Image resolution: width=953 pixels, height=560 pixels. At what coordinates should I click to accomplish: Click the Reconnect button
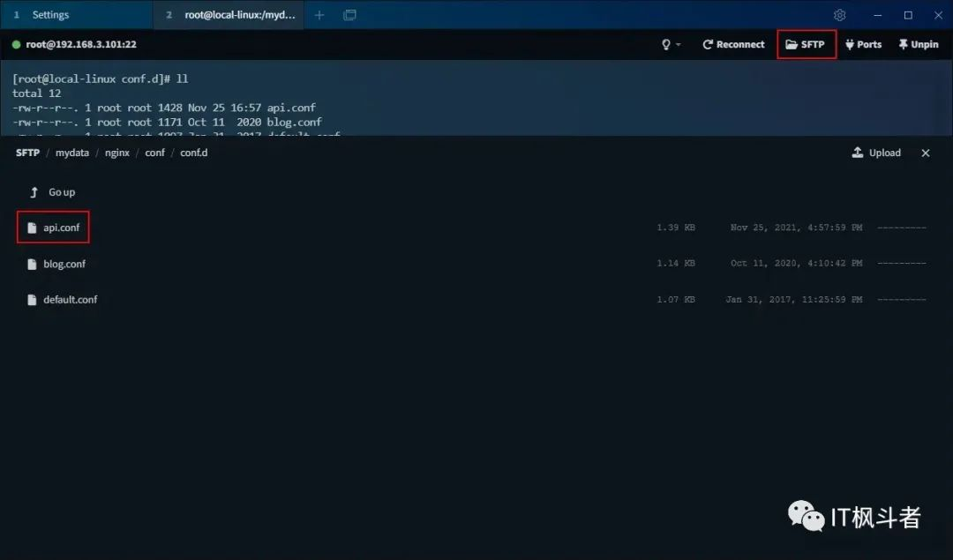[733, 44]
